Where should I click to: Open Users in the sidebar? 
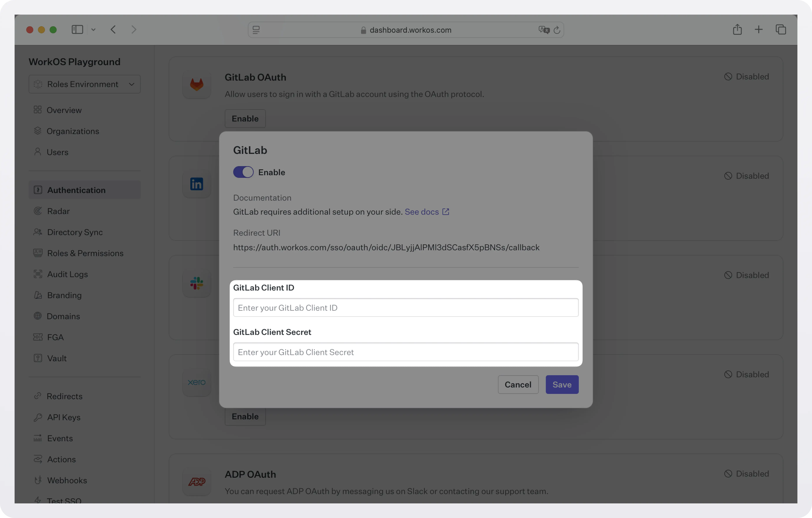point(57,152)
